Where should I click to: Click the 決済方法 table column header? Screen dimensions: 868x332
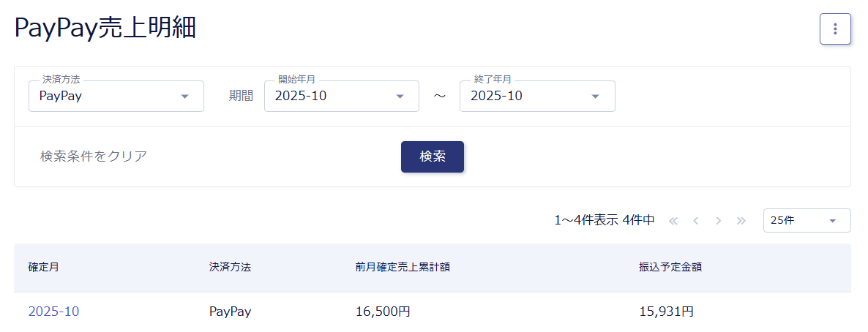click(x=230, y=268)
